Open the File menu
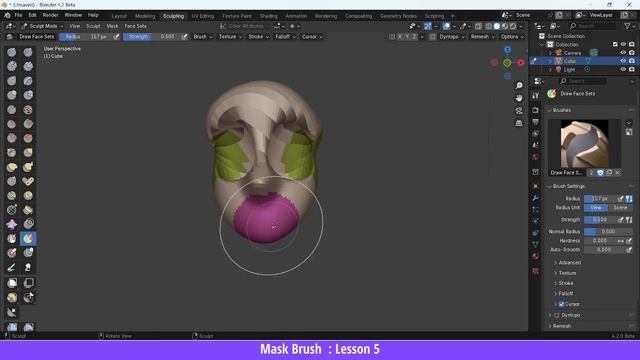This screenshot has width=640, height=360. (18, 15)
